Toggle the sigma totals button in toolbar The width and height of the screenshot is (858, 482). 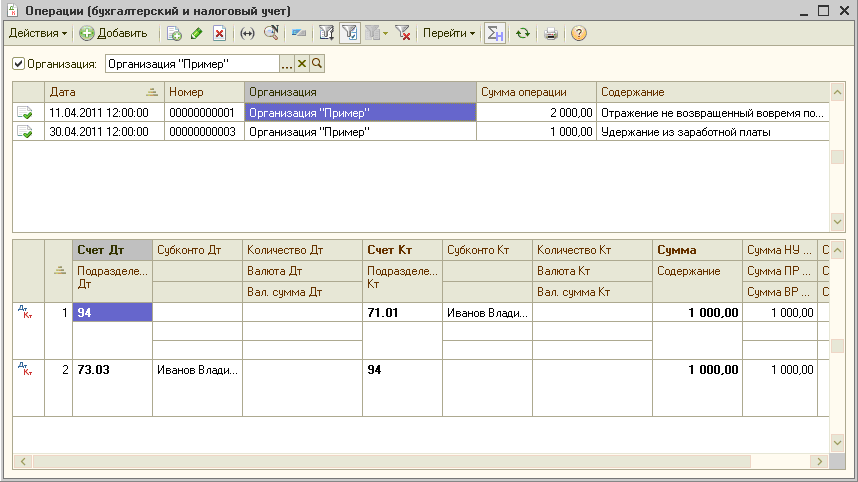(x=494, y=33)
